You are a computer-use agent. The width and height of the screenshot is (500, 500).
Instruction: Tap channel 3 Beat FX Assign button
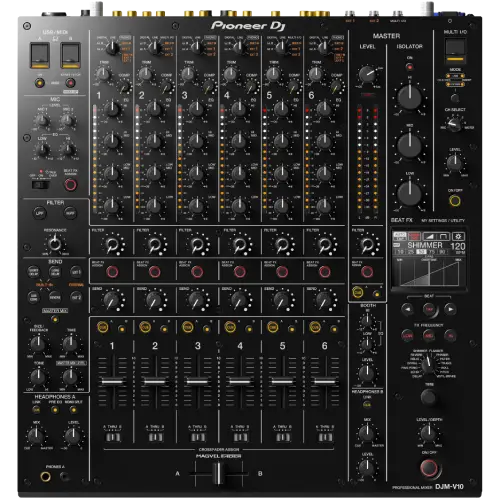coord(197,272)
